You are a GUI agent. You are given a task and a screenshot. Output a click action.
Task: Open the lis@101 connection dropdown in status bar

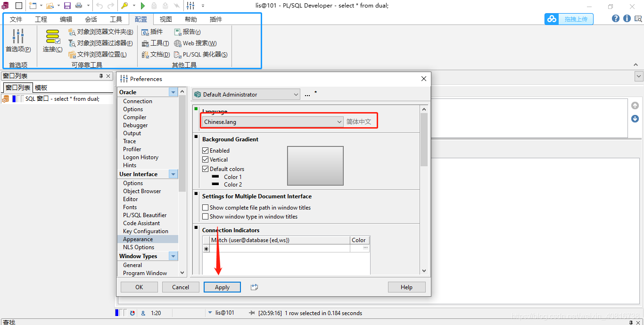(x=210, y=313)
